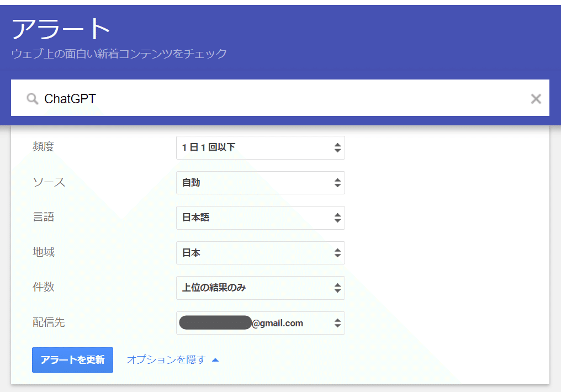The height and width of the screenshot is (392, 561).
Task: Click the 地域 label
Action: pyautogui.click(x=43, y=252)
